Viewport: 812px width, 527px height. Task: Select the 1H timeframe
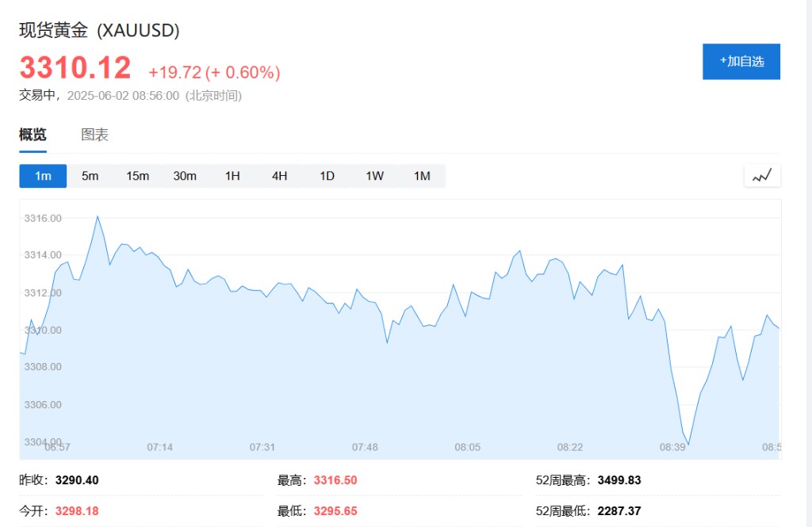(x=232, y=176)
